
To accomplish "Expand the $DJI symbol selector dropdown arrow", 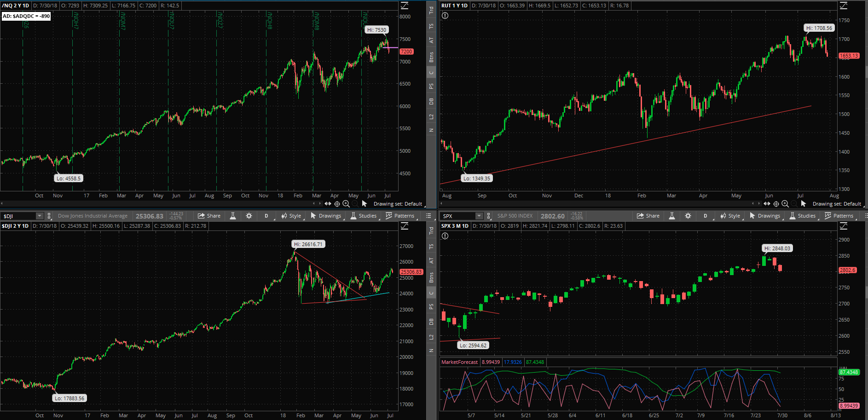I will pyautogui.click(x=40, y=216).
